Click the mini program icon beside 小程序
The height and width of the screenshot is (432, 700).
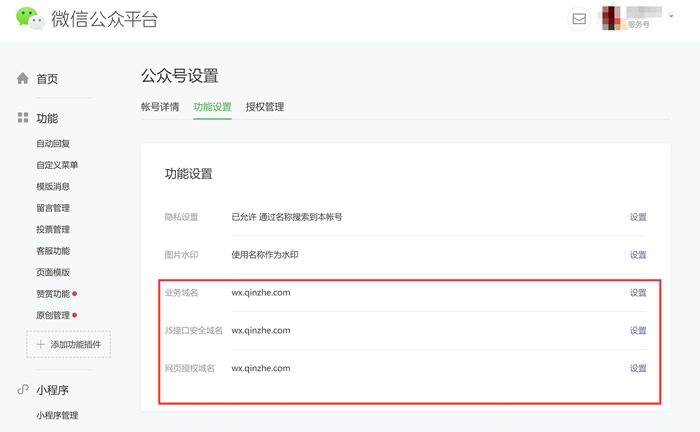(x=23, y=390)
